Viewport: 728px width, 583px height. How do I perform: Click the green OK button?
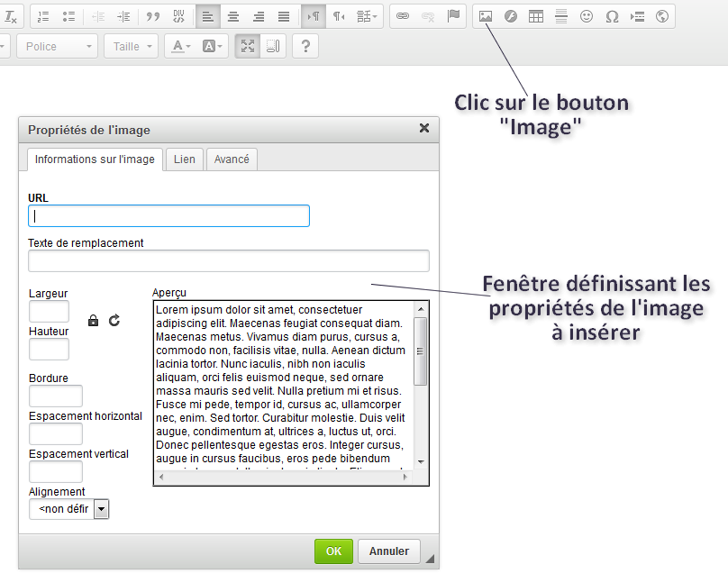333,551
